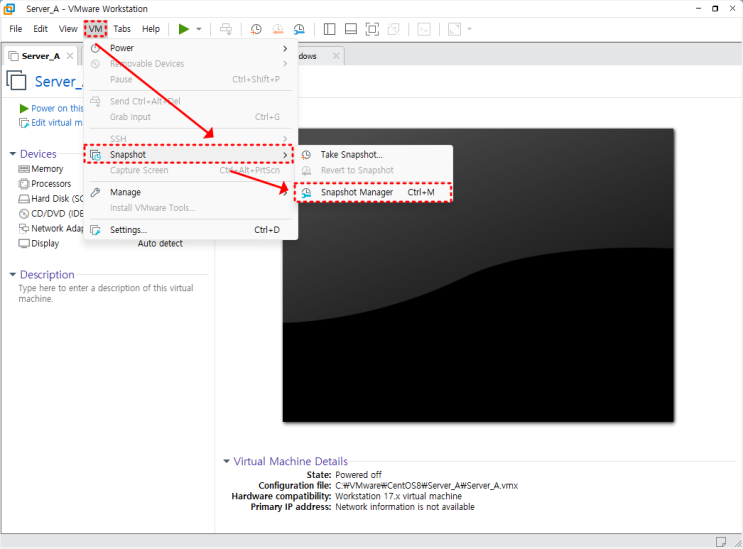
Task: Click the description text field
Action: 106,293
